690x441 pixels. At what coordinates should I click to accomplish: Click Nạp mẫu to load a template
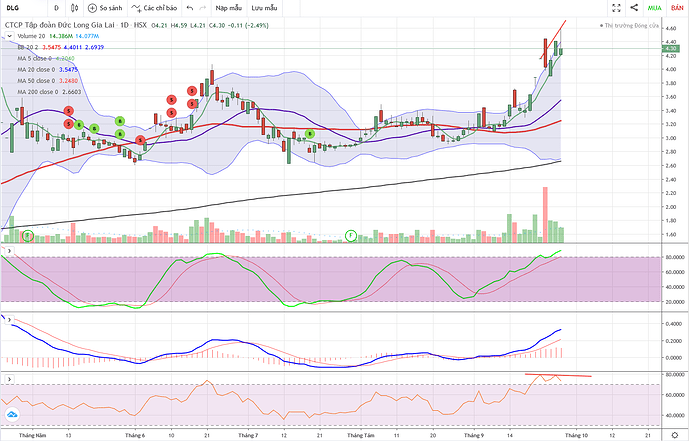(228, 8)
